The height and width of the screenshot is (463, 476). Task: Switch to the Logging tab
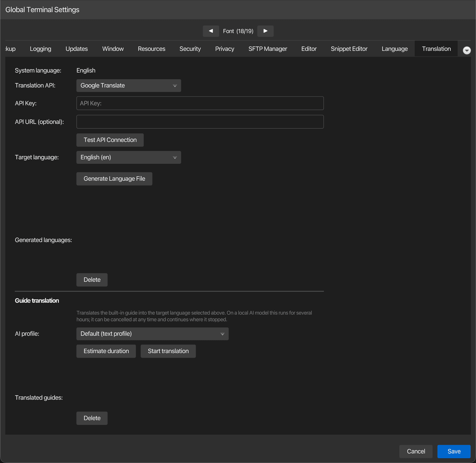pos(41,49)
